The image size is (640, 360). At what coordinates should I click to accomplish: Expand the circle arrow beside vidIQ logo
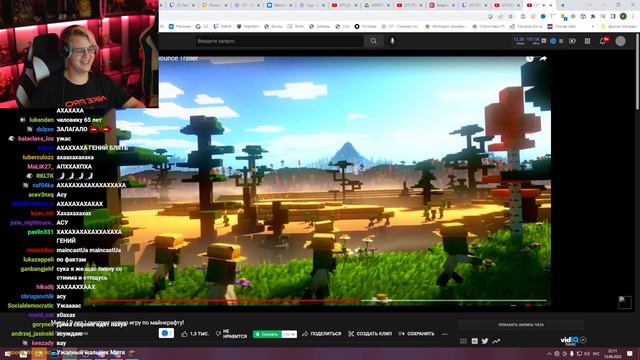tap(583, 340)
